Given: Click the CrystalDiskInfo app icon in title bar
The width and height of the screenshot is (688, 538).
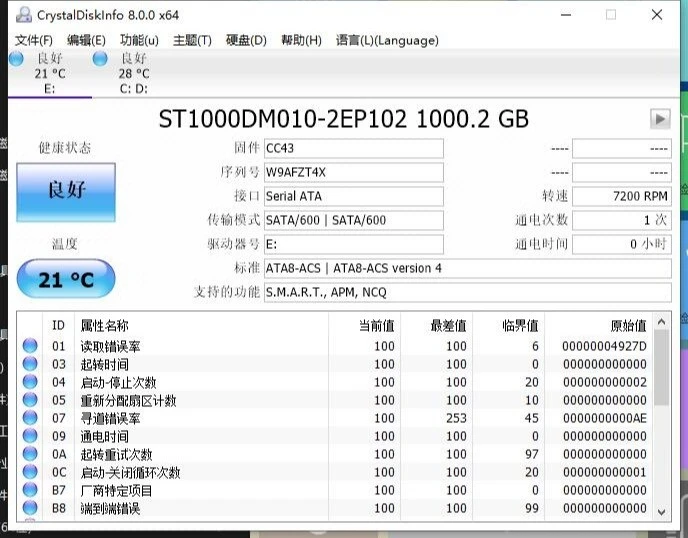Looking at the screenshot, I should tap(23, 15).
